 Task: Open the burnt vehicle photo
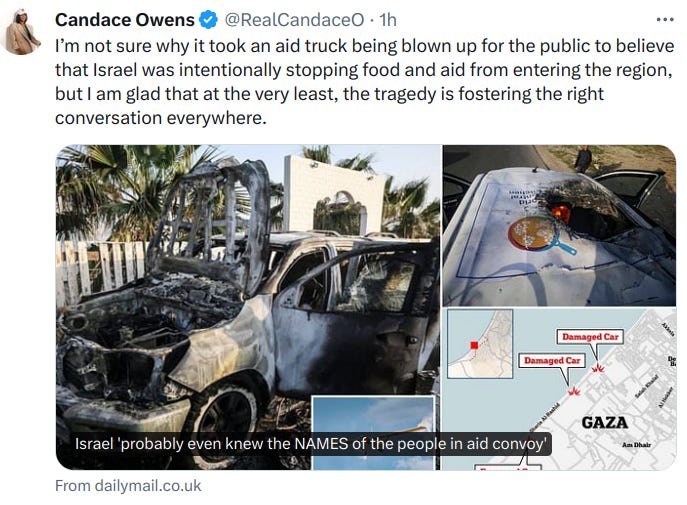tap(248, 307)
